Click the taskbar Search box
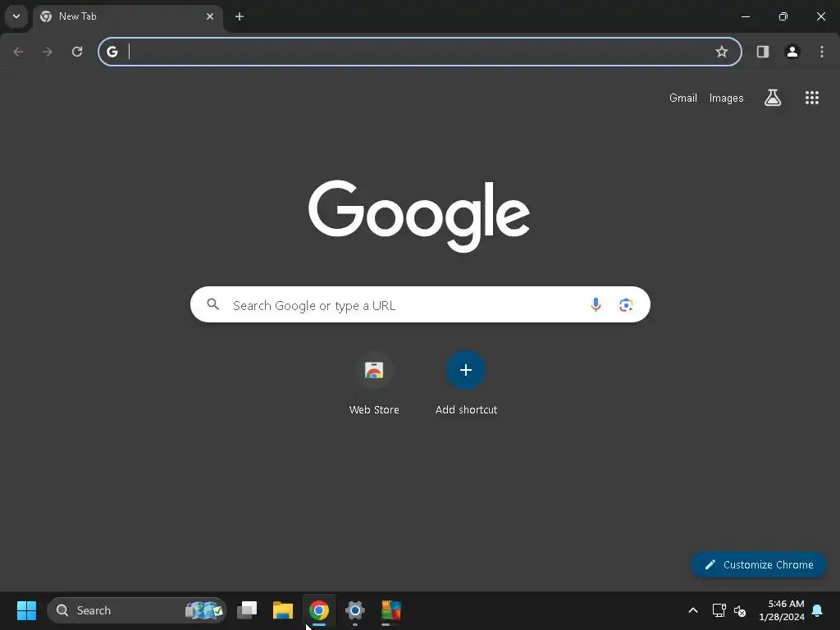The height and width of the screenshot is (630, 840). click(x=137, y=610)
